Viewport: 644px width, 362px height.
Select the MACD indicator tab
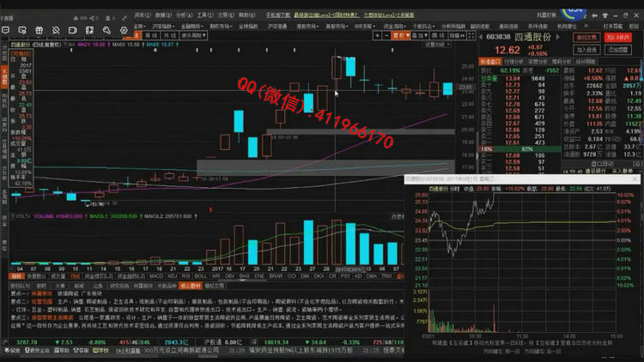click(156, 276)
